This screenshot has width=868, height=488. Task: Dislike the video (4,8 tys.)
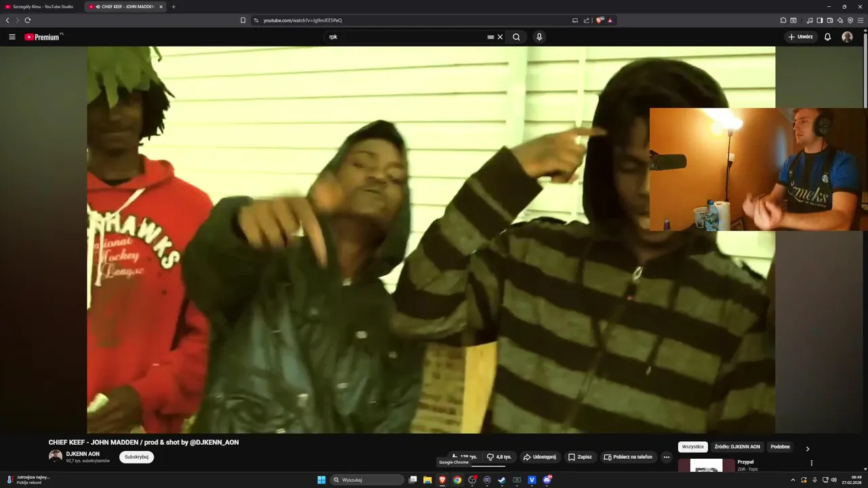pyautogui.click(x=499, y=457)
